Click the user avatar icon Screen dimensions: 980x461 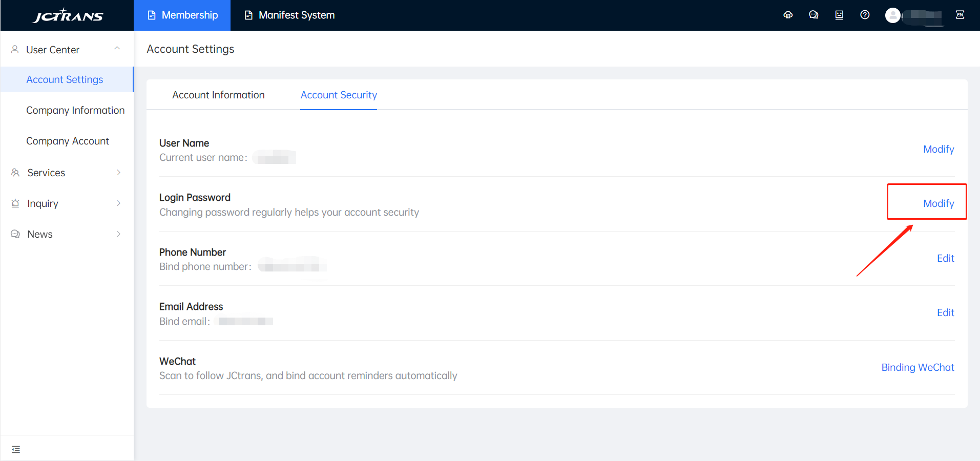click(893, 15)
